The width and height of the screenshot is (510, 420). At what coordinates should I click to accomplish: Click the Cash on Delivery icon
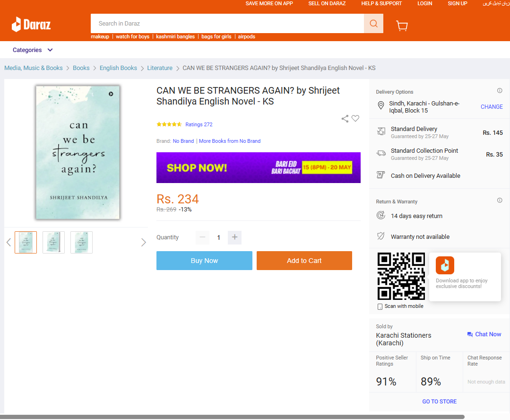[380, 175]
